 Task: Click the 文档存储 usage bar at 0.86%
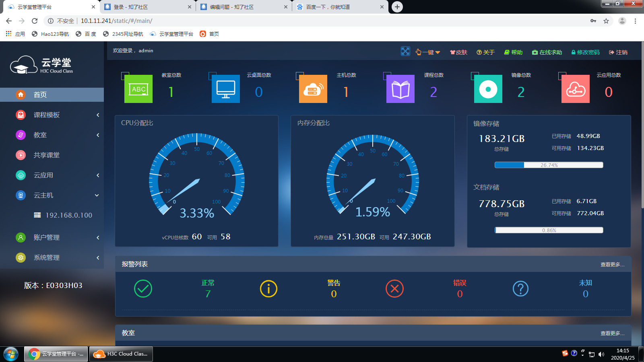(549, 230)
